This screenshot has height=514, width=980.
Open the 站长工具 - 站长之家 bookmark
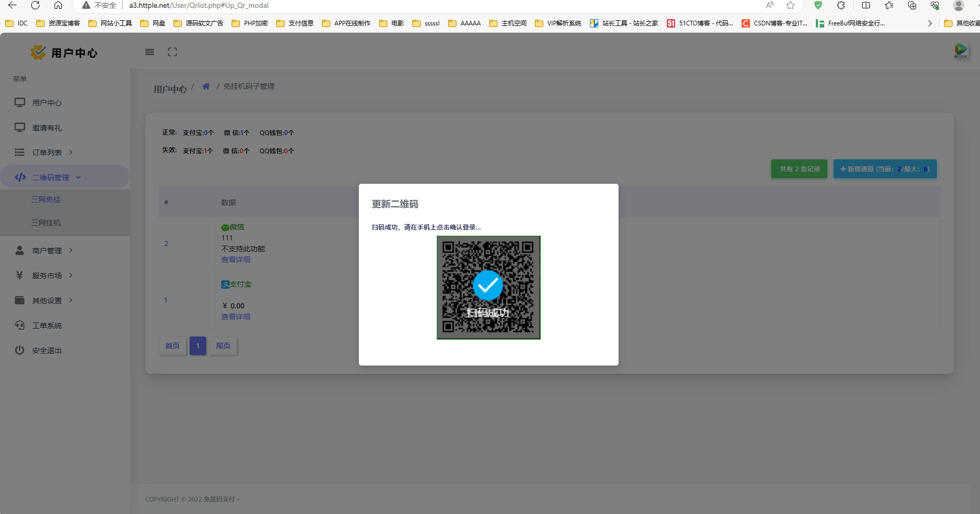(x=624, y=23)
